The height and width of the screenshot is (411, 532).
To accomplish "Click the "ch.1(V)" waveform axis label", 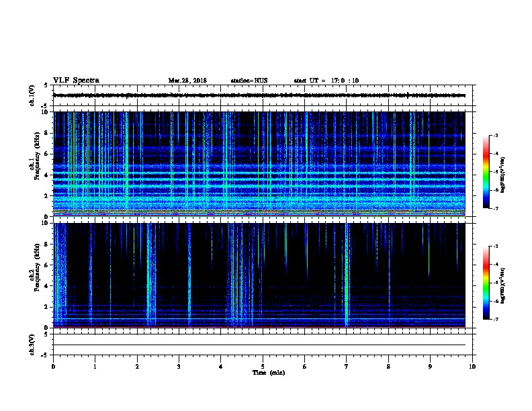I will (x=32, y=95).
